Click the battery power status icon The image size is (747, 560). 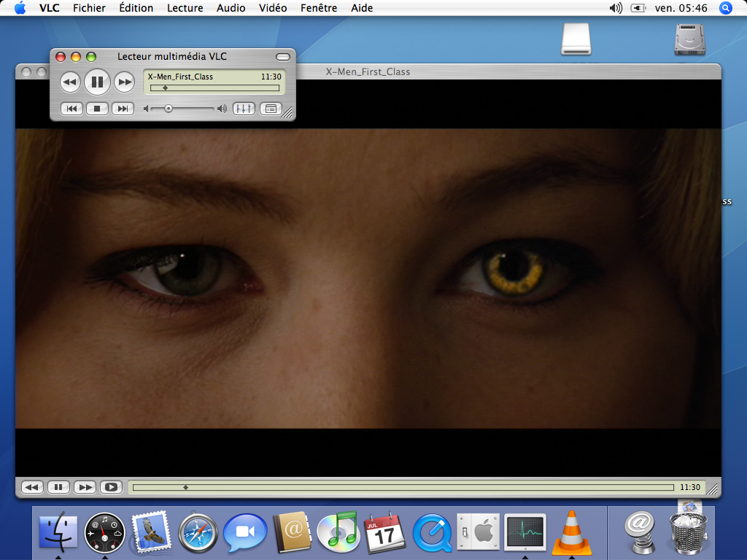(638, 8)
